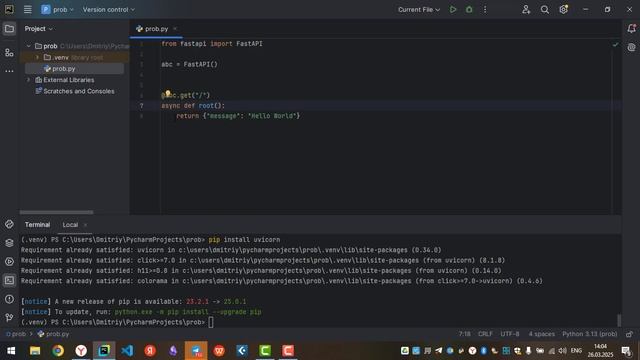Expand External Libraries node
640x360 pixels.
29,80
